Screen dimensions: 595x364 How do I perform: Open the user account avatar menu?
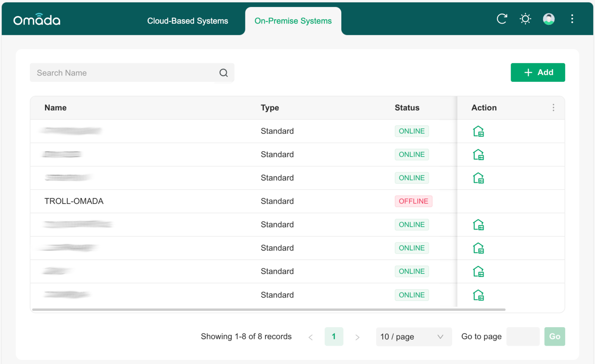pos(549,19)
